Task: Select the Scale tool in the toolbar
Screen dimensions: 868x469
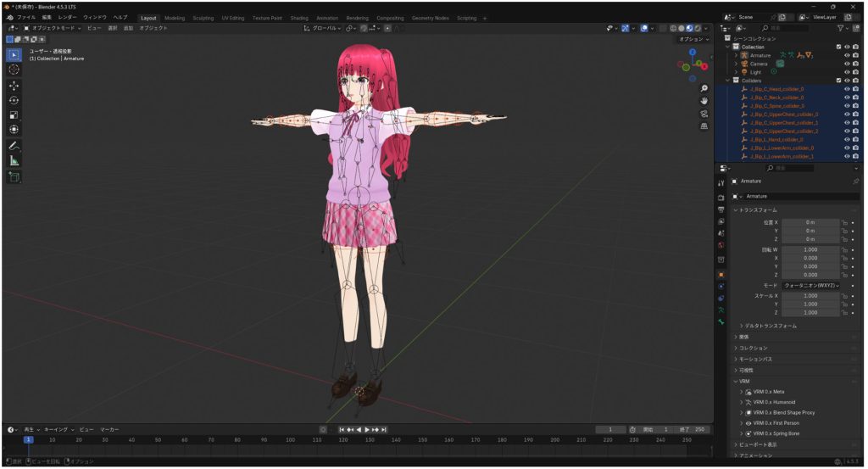Action: [14, 114]
